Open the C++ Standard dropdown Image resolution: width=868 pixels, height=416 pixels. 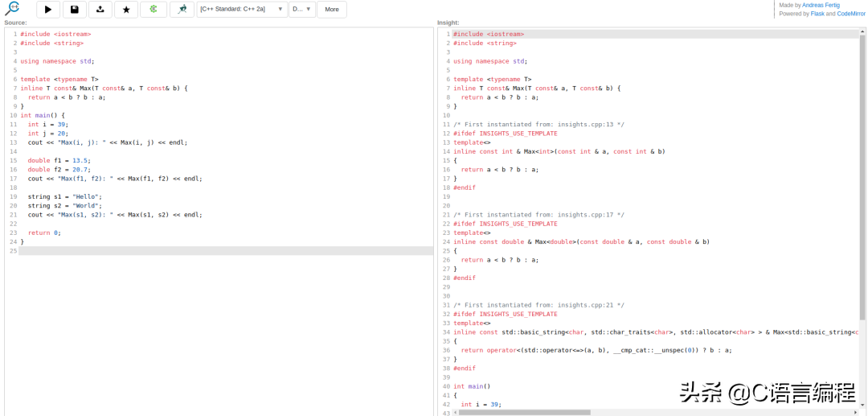click(242, 10)
